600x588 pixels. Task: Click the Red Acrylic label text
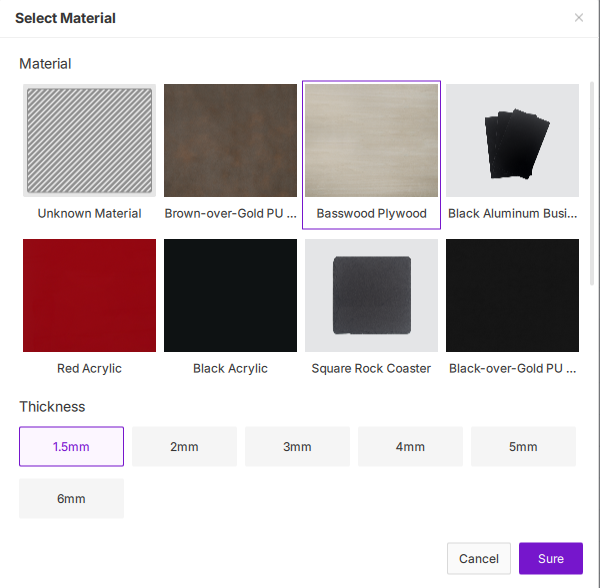click(x=89, y=368)
